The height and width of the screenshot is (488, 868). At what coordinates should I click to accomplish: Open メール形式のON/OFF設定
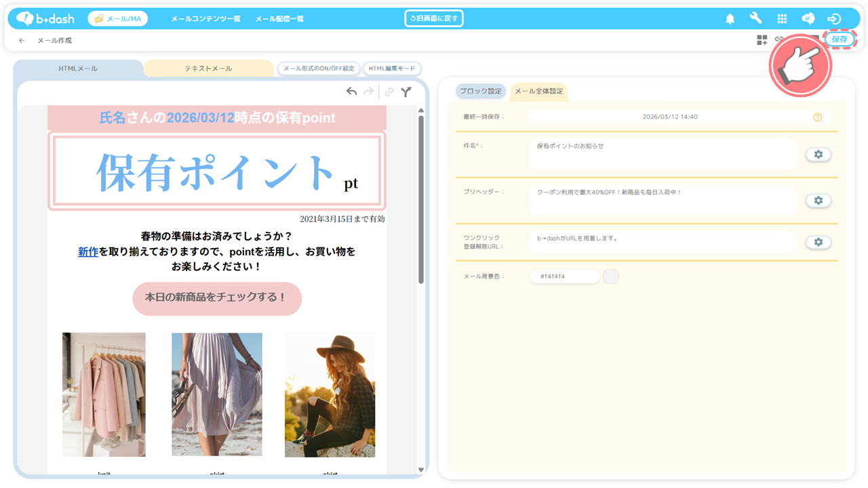319,68
